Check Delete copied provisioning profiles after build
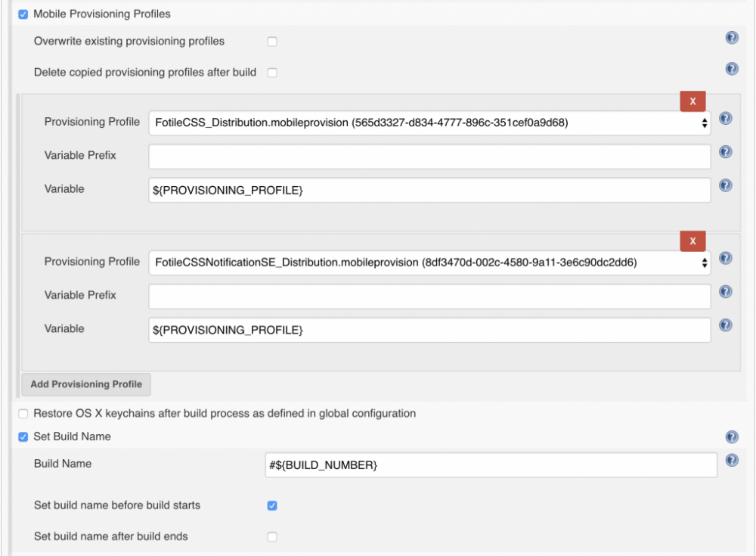Viewport: 756px width, 556px height. click(x=272, y=73)
